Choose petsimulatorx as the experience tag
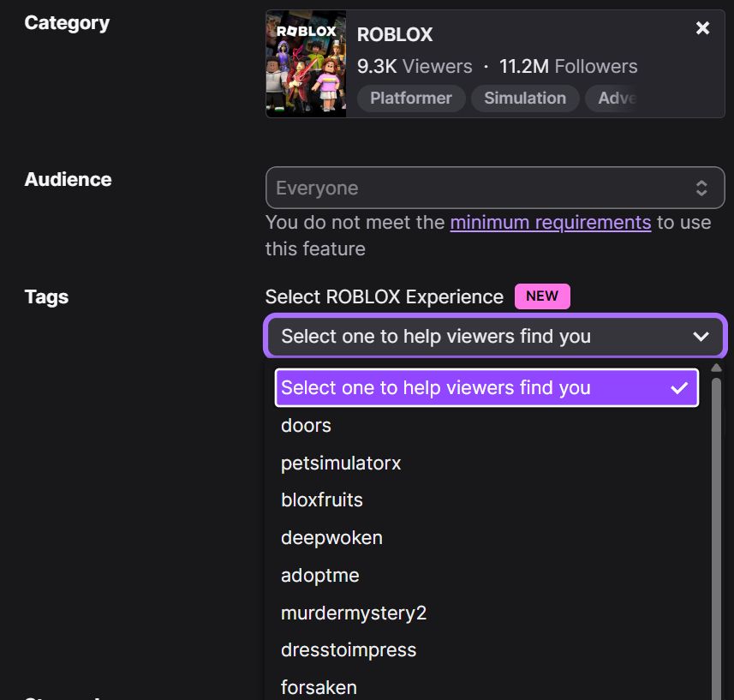Screen dimensions: 734x700 pyautogui.click(x=341, y=463)
